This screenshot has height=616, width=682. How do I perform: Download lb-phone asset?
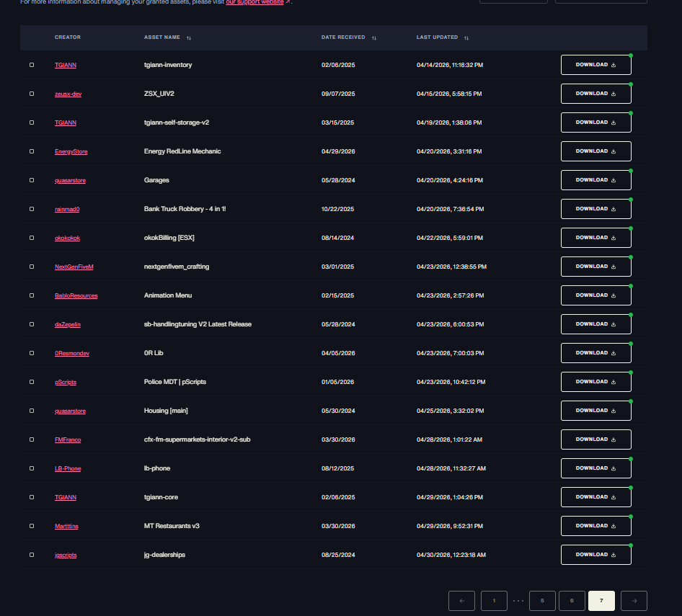coord(596,468)
